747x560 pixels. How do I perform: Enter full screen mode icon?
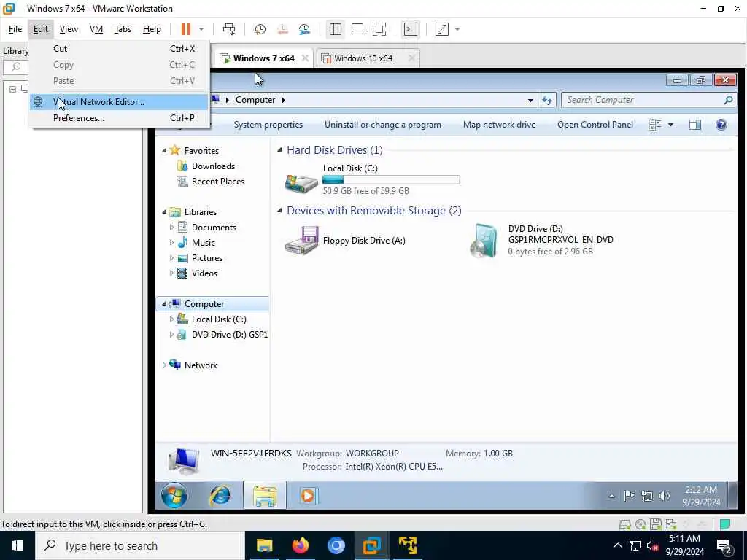(379, 29)
